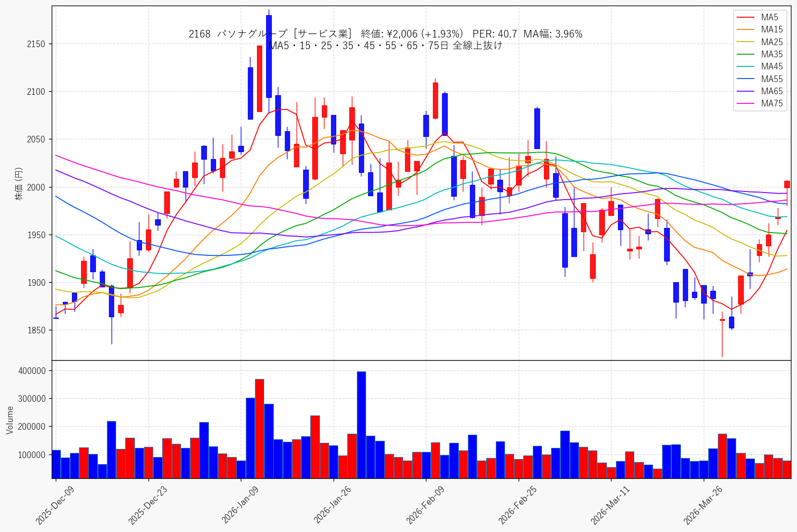Click the MA15 legend entry
The image size is (797, 532).
[x=759, y=29]
